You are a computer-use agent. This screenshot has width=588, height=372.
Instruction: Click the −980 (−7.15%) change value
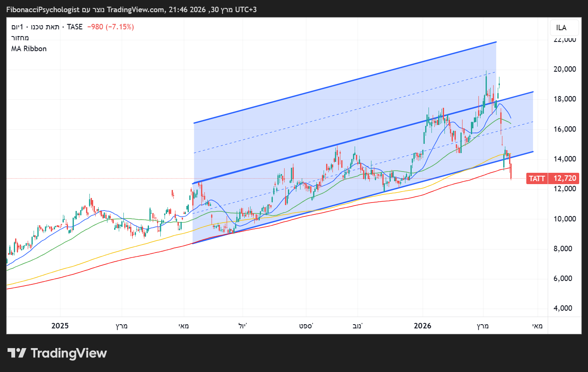pyautogui.click(x=110, y=27)
